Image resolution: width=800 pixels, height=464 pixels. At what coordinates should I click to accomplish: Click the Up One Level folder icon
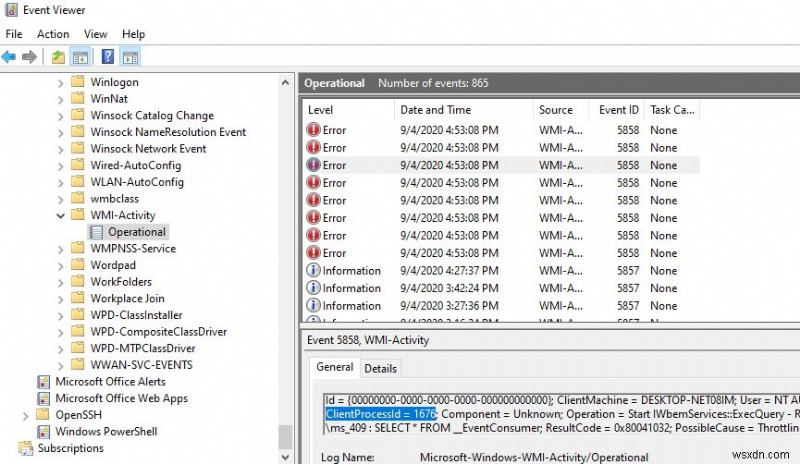click(58, 57)
